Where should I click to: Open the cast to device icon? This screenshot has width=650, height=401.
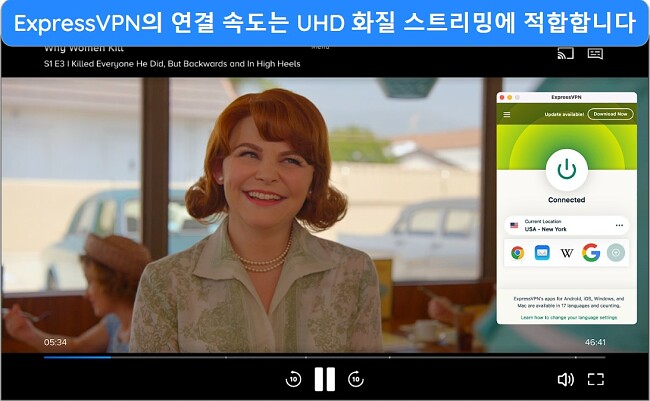click(x=565, y=53)
